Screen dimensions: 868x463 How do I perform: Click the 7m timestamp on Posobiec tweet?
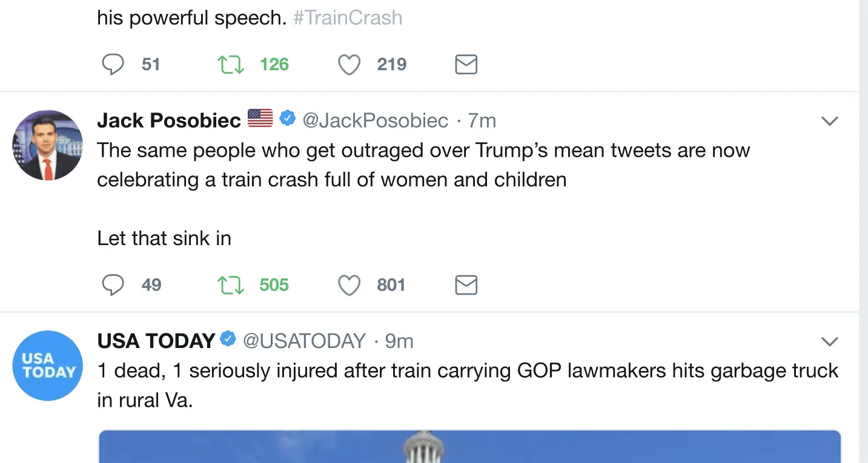click(x=482, y=120)
